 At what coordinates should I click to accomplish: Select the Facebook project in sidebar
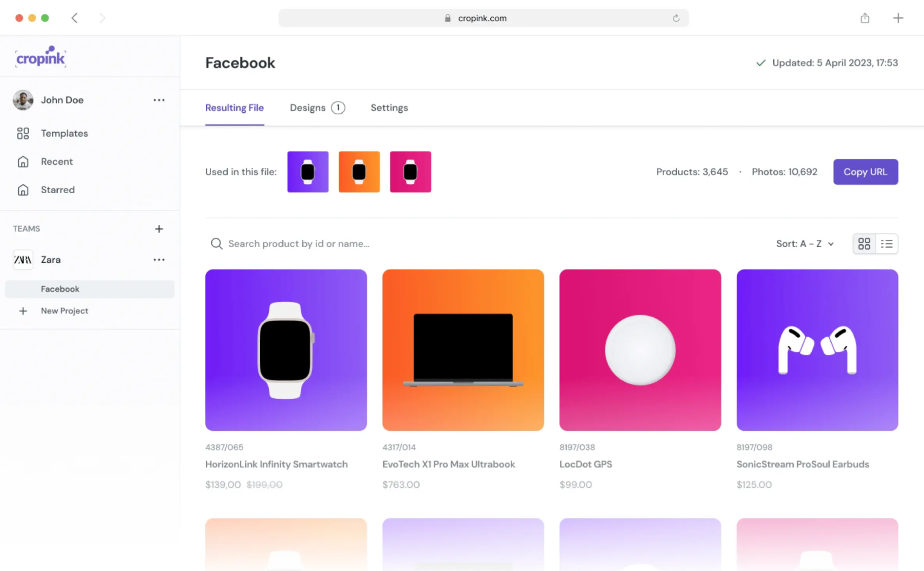90,289
